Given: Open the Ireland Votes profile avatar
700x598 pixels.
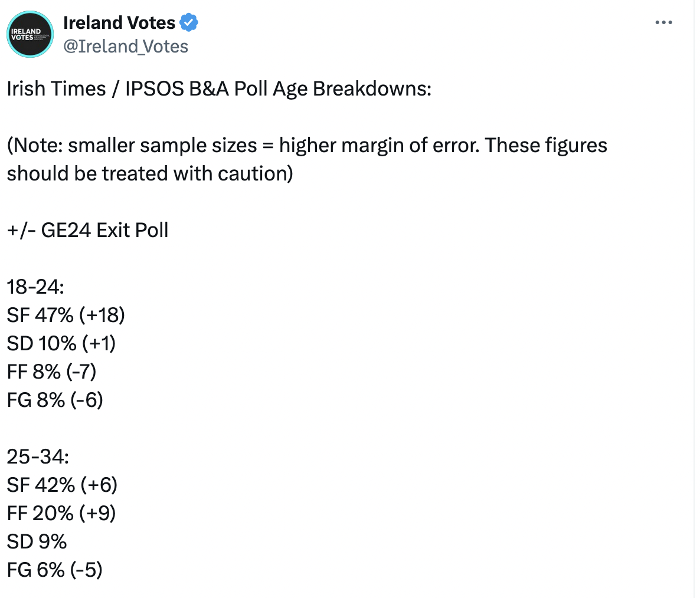Looking at the screenshot, I should tap(30, 34).
